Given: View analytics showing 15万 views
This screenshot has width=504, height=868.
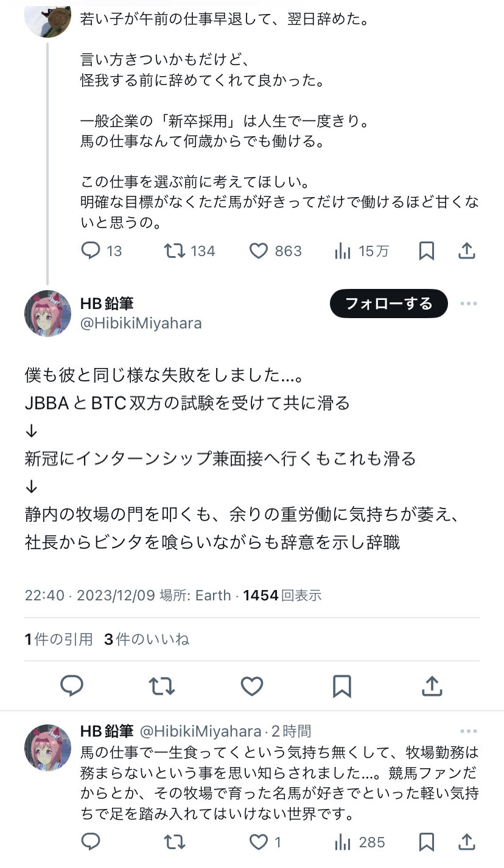Looking at the screenshot, I should pyautogui.click(x=343, y=251).
